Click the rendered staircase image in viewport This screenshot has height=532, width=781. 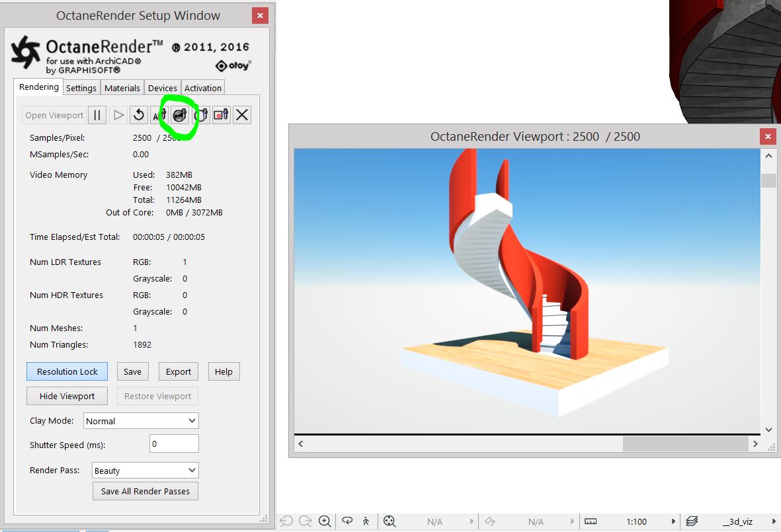tap(526, 291)
